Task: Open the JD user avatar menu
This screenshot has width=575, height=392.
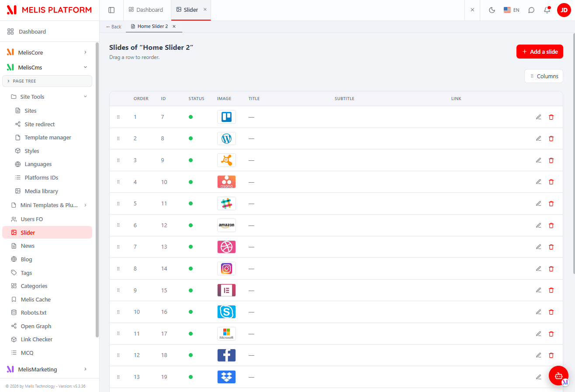Action: [564, 10]
